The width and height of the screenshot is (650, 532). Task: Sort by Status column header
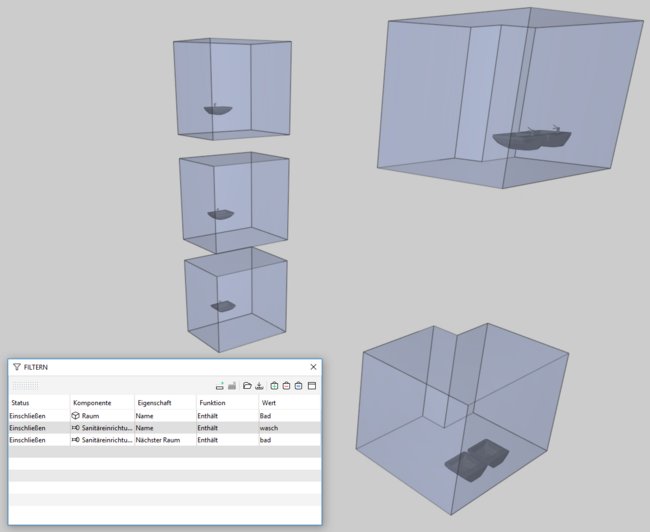click(x=39, y=403)
